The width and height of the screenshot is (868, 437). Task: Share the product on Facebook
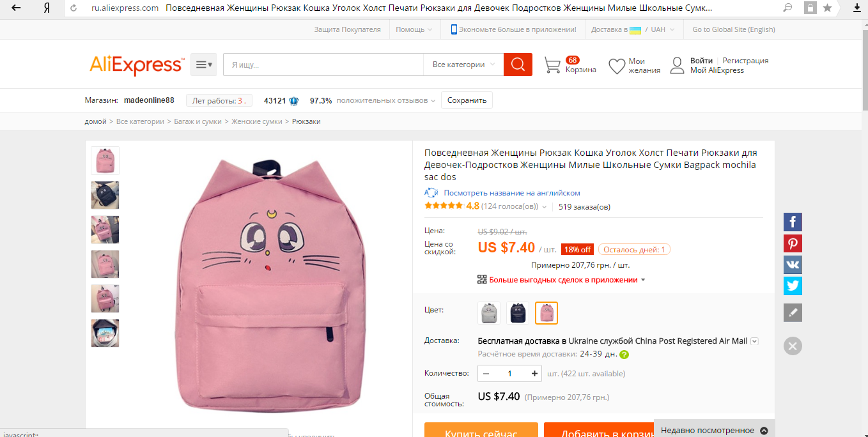pos(793,222)
